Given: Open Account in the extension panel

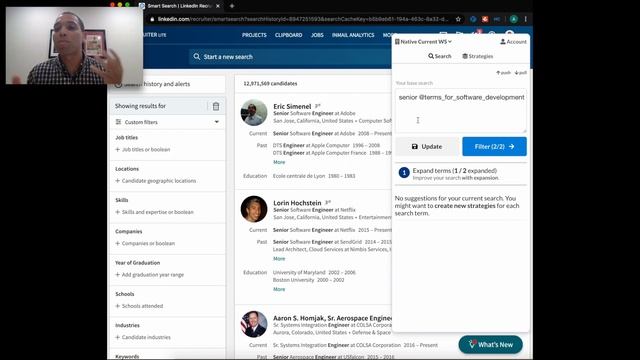Looking at the screenshot, I should coord(513,42).
